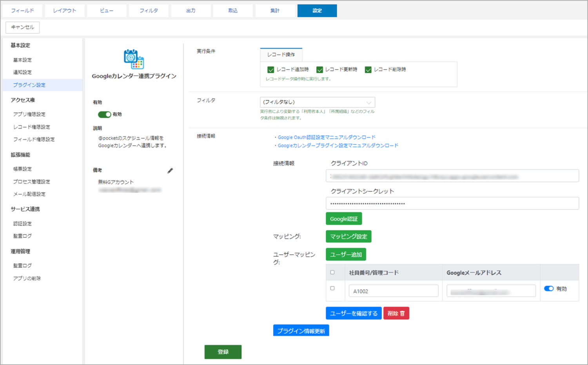Open 認証設定 in the sidebar
This screenshot has height=365, width=588.
pyautogui.click(x=22, y=224)
